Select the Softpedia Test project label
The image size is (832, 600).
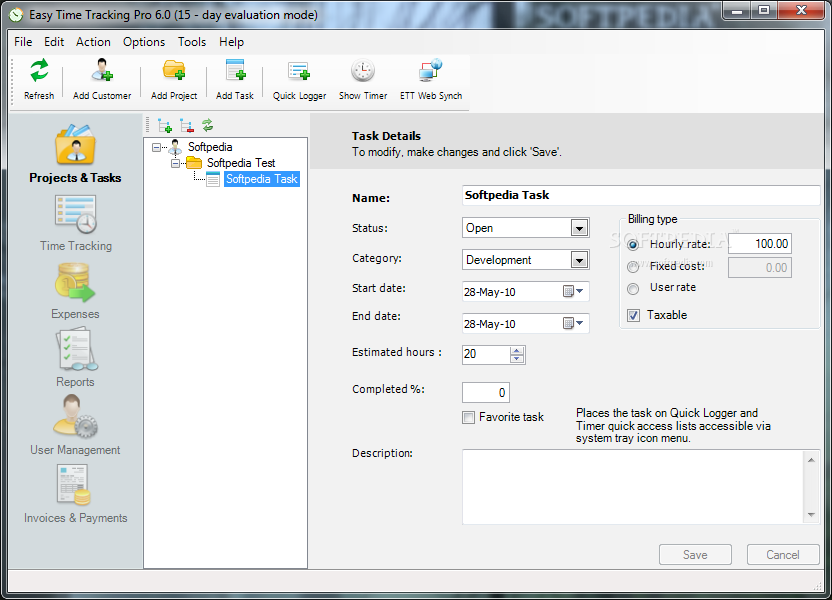pyautogui.click(x=241, y=163)
